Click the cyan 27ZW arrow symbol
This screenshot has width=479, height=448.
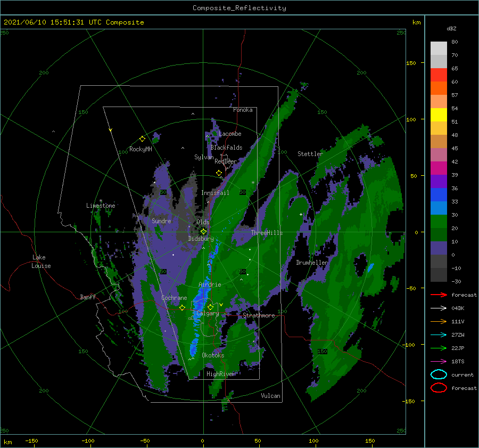[439, 335]
